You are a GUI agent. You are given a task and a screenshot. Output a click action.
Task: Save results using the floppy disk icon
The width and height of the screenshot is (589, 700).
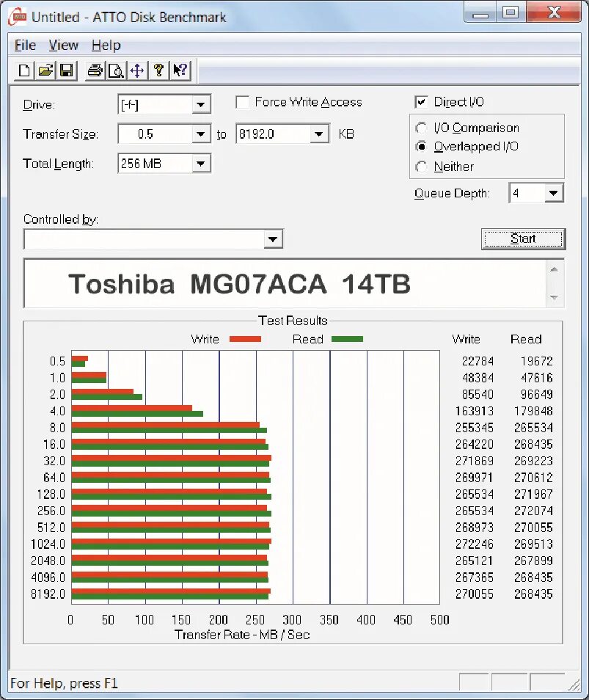[67, 70]
